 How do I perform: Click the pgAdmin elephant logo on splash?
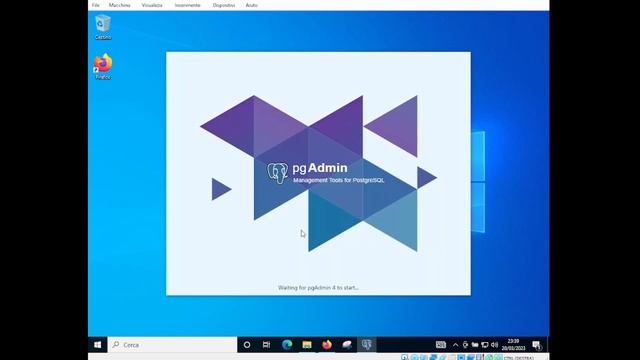coord(278,173)
